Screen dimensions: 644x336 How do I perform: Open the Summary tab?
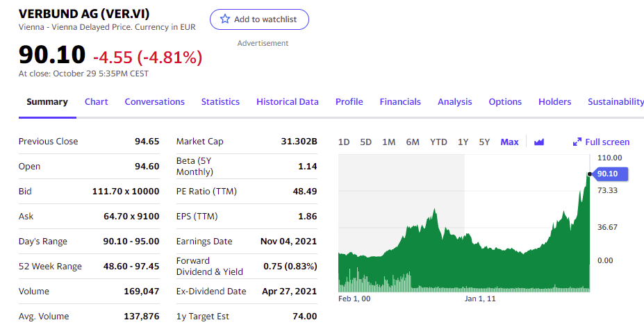click(x=47, y=102)
